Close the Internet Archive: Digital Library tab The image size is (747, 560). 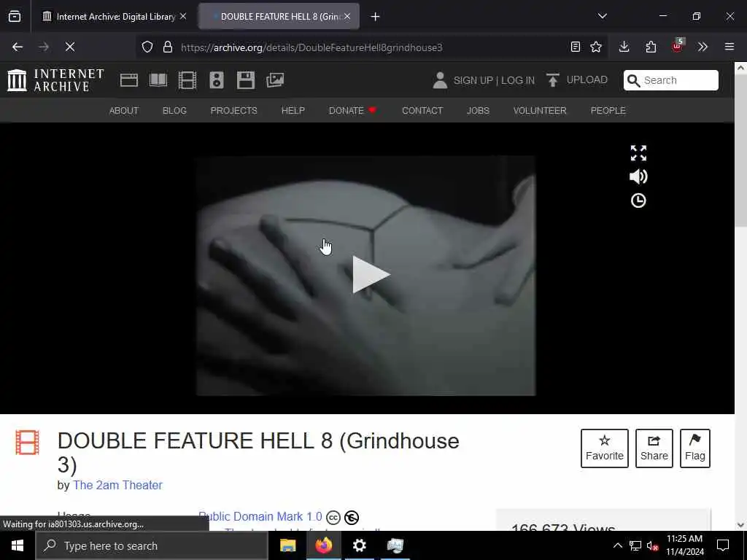tap(183, 16)
